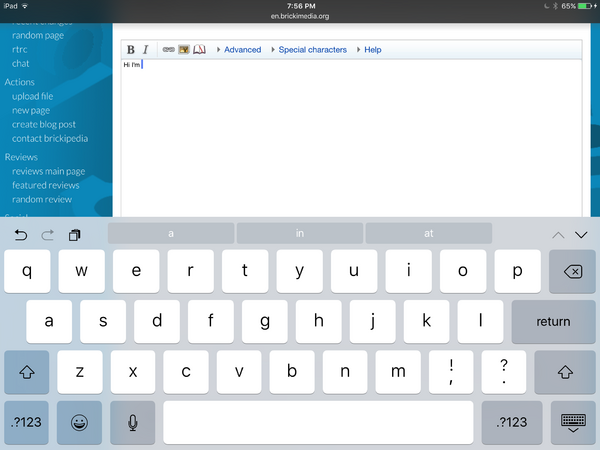This screenshot has height=450, width=600.
Task: Open reviews main page link
Action: (49, 171)
